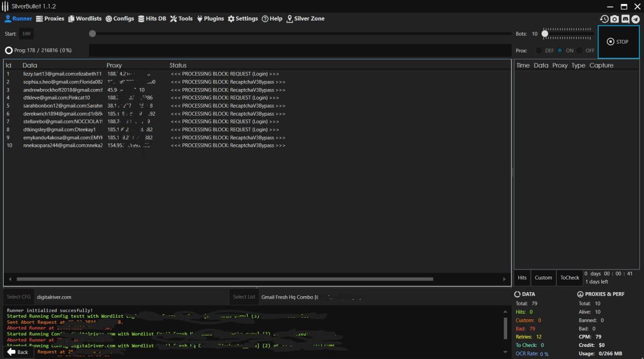The width and height of the screenshot is (644, 359).
Task: Click the 'Credit: $0' value
Action: pos(592,345)
